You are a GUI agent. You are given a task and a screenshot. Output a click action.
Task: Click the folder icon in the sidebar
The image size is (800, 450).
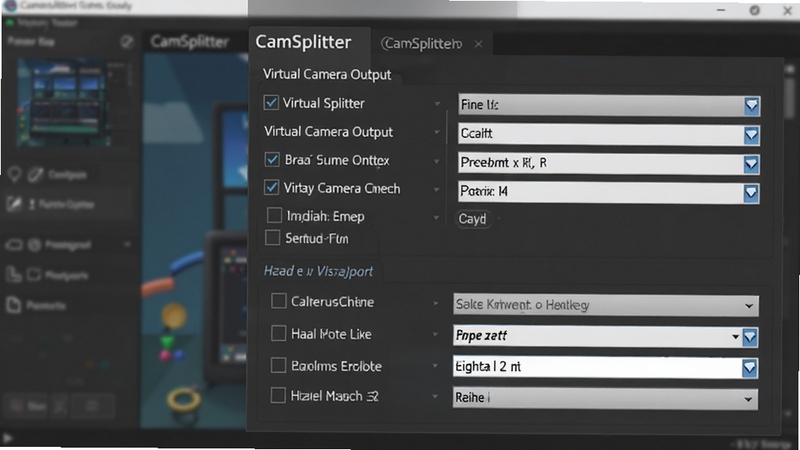(x=34, y=275)
